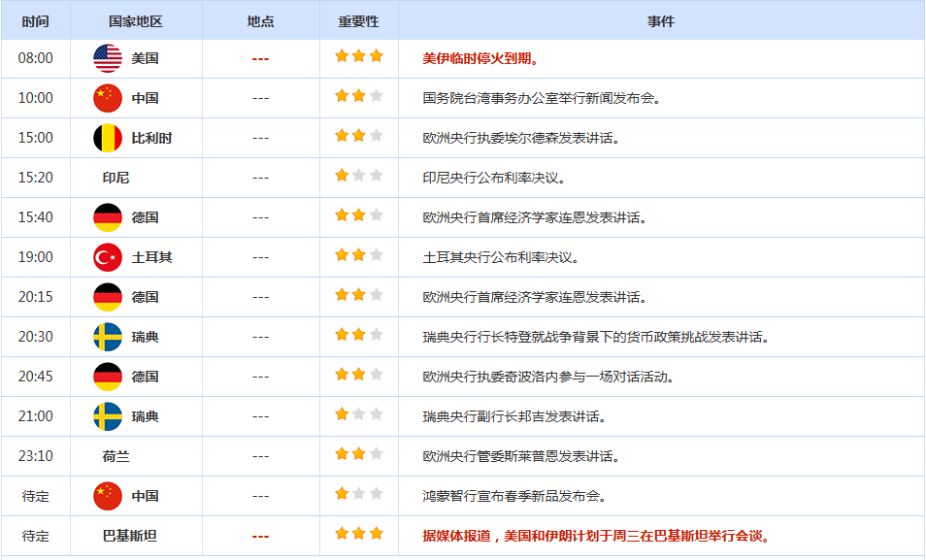
Task: Click the Turkey flag icon
Action: (108, 257)
